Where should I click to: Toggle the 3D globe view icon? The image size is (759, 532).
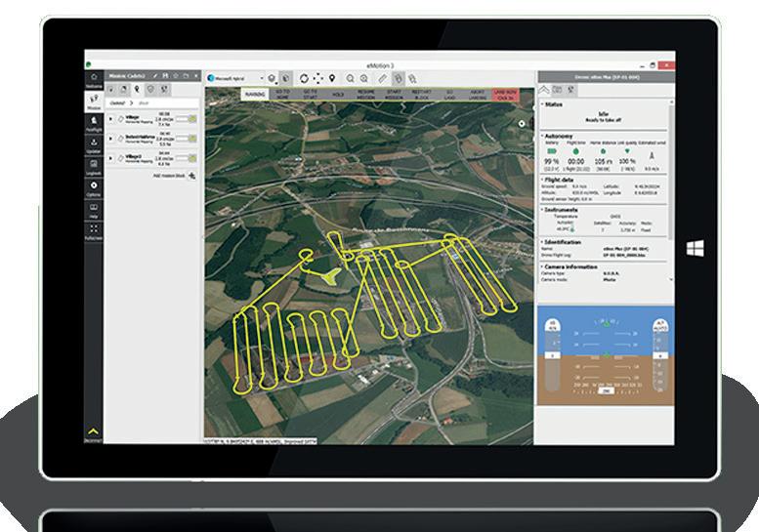286,78
